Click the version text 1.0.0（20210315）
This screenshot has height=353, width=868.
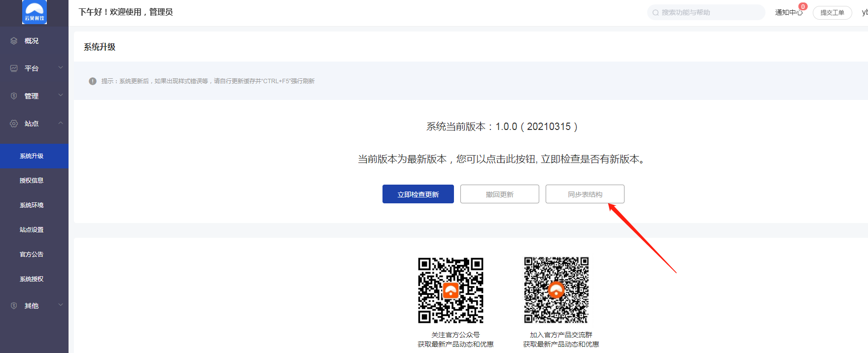(536, 127)
